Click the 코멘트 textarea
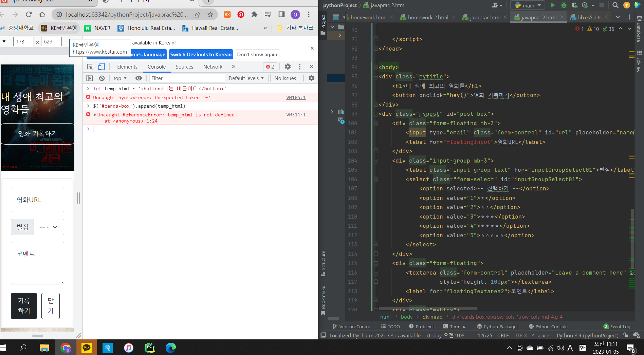644x355 pixels. [x=37, y=263]
